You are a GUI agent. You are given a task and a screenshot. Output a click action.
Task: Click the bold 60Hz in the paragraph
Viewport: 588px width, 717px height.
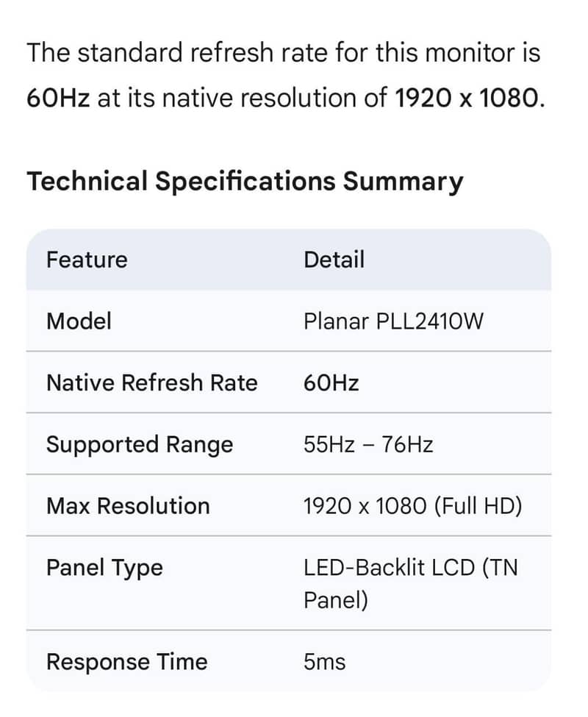tap(57, 98)
